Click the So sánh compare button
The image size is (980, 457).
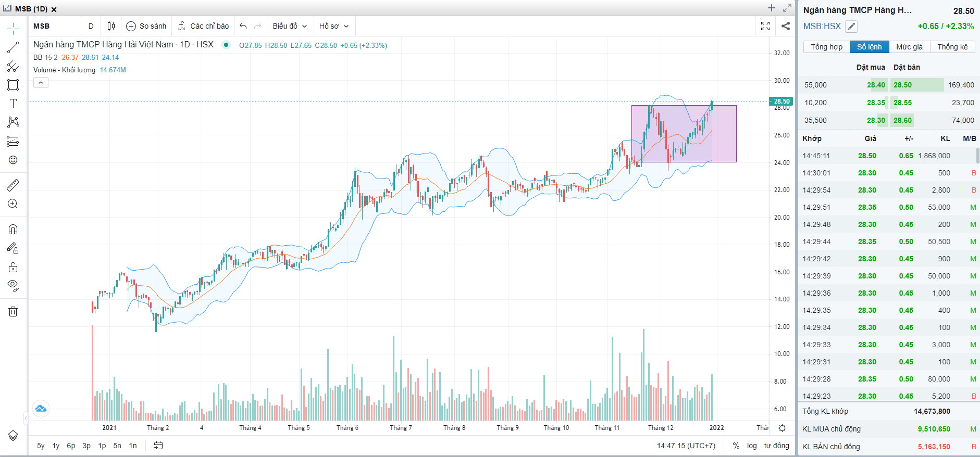[146, 26]
